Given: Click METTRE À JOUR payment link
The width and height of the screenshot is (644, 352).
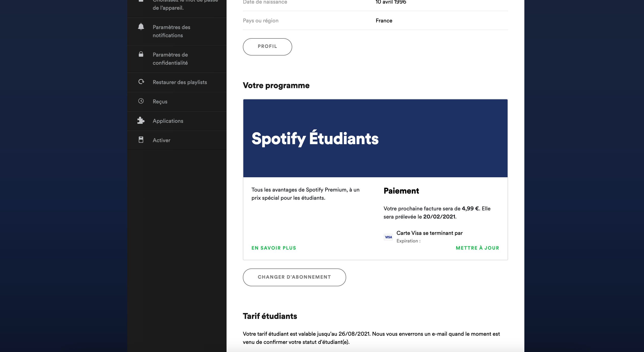Looking at the screenshot, I should [x=477, y=248].
